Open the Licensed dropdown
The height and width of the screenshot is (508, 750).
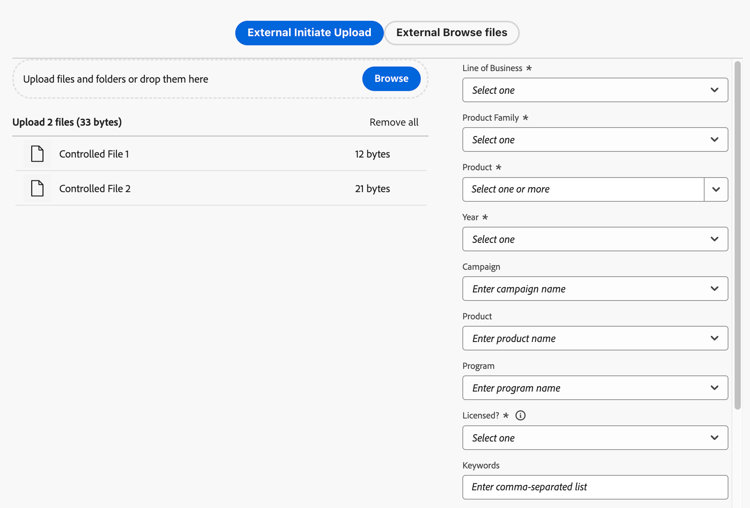[594, 438]
